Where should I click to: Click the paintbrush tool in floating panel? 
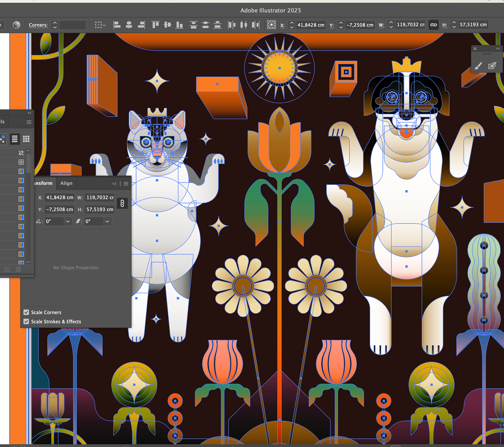(478, 66)
